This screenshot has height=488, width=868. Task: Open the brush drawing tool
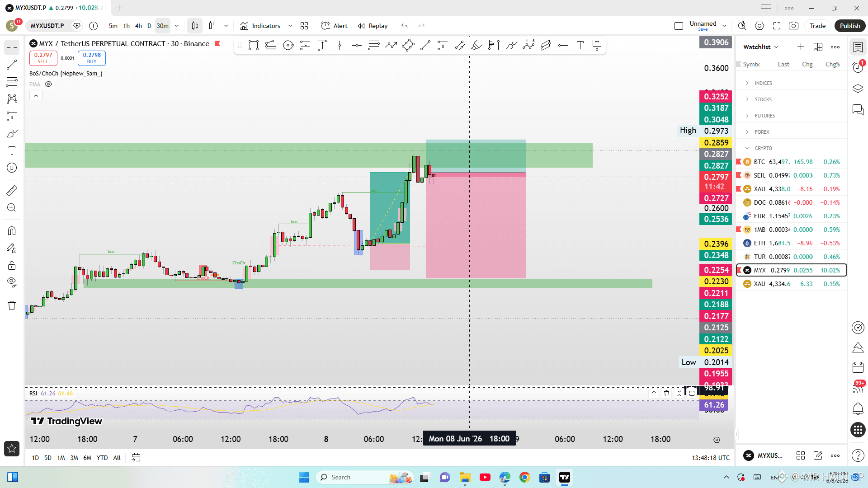pos(12,133)
